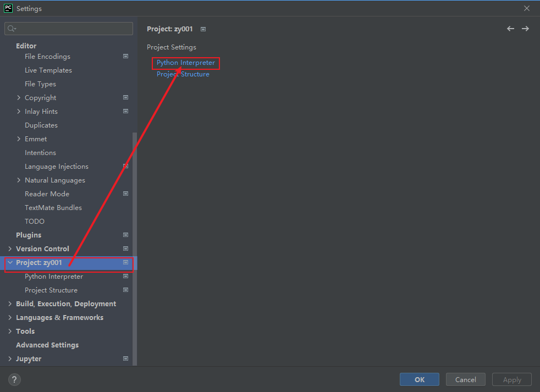
Task: Expand the Jupyter section
Action: pyautogui.click(x=10, y=358)
